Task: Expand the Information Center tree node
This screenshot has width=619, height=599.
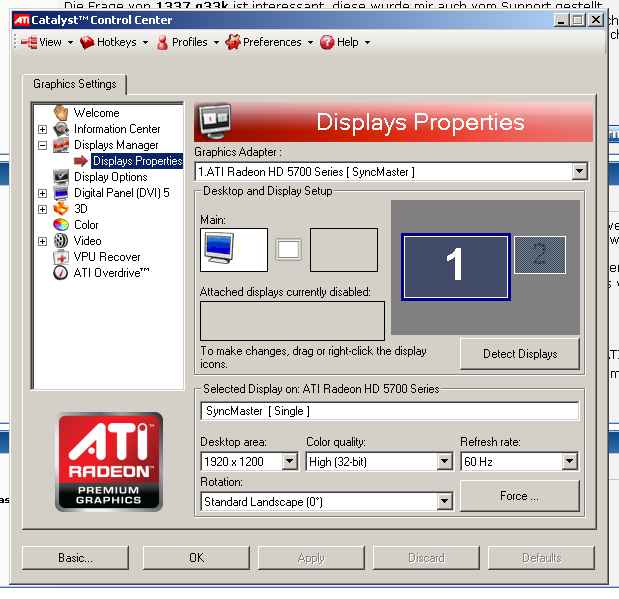Action: point(42,129)
